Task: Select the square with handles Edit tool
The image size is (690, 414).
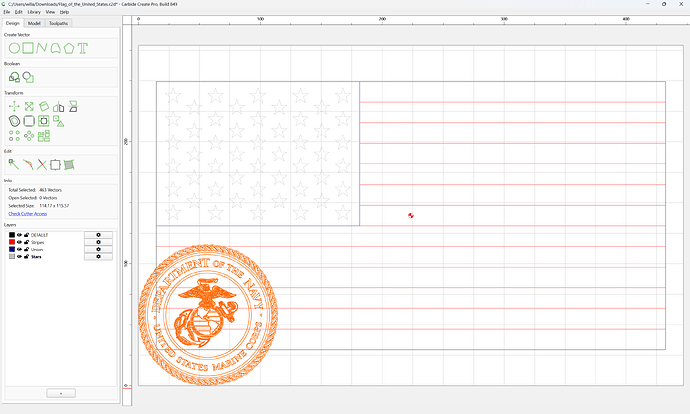Action: [x=55, y=165]
